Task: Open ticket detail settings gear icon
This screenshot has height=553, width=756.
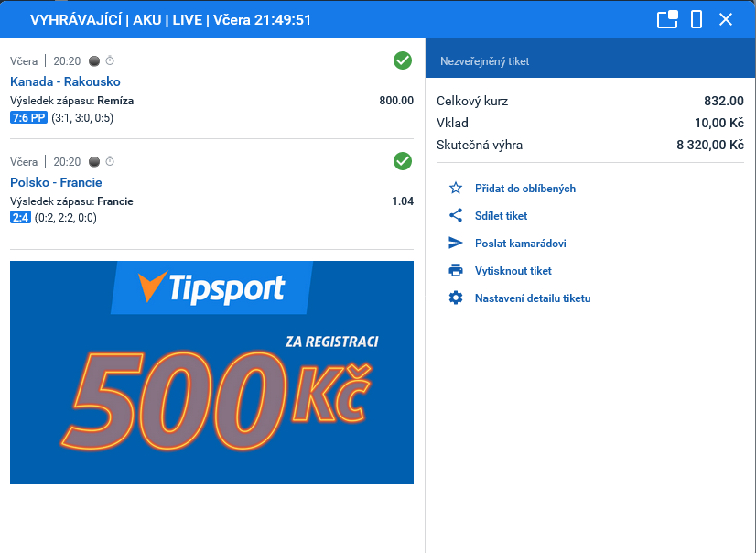Action: point(456,298)
